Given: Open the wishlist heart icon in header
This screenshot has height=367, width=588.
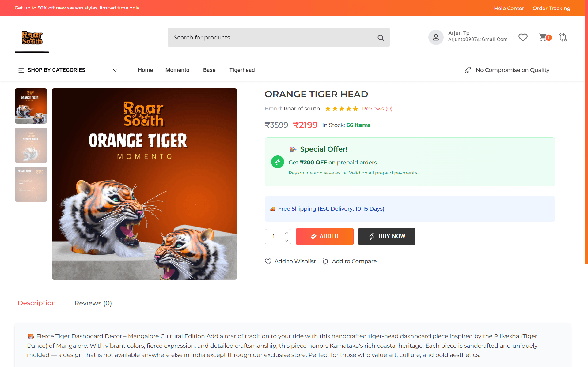Looking at the screenshot, I should [523, 37].
